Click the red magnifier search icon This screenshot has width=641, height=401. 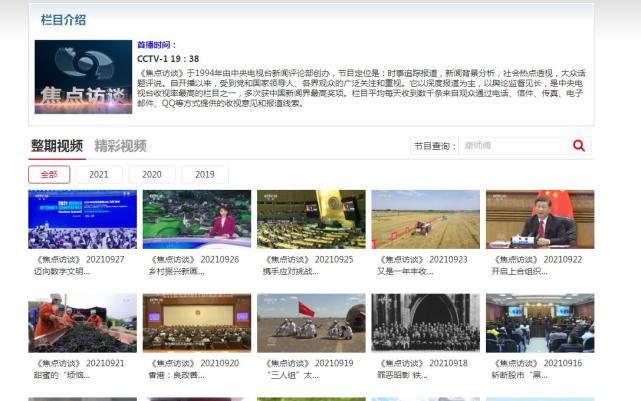(x=578, y=146)
